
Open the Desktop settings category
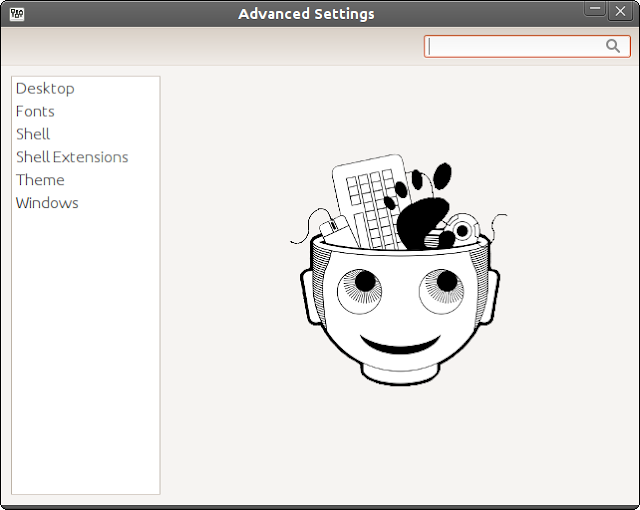[x=86, y=89]
